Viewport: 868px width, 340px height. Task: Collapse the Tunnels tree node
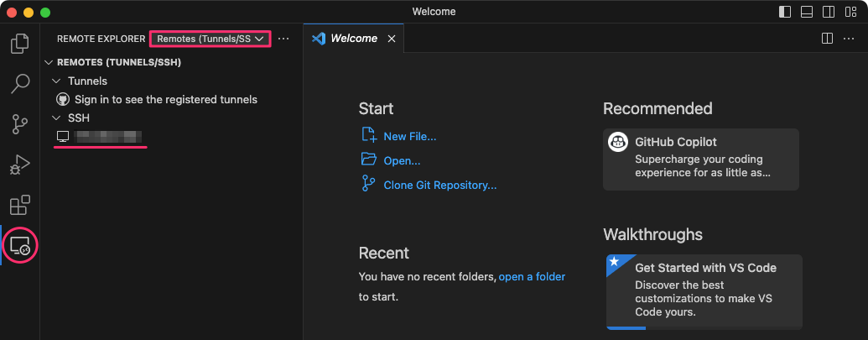(x=55, y=81)
